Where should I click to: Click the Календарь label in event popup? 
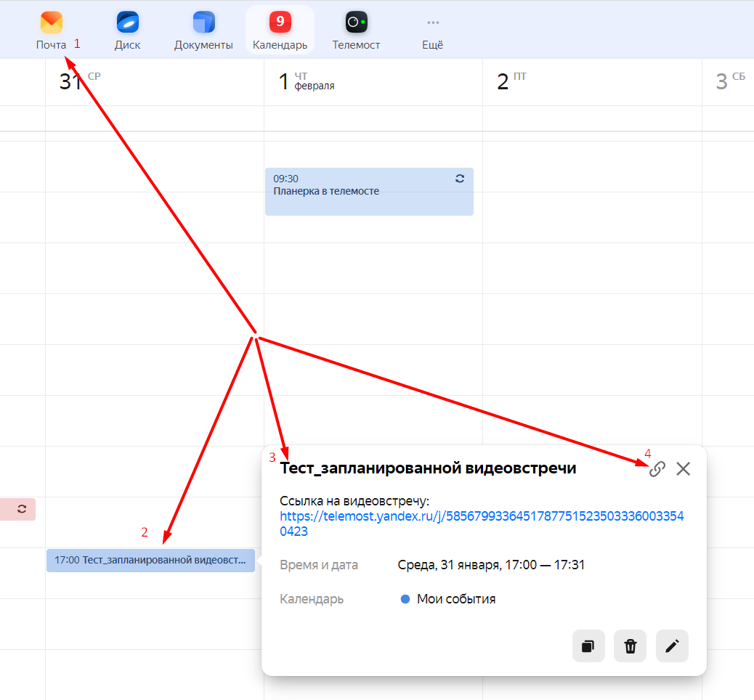pos(312,599)
